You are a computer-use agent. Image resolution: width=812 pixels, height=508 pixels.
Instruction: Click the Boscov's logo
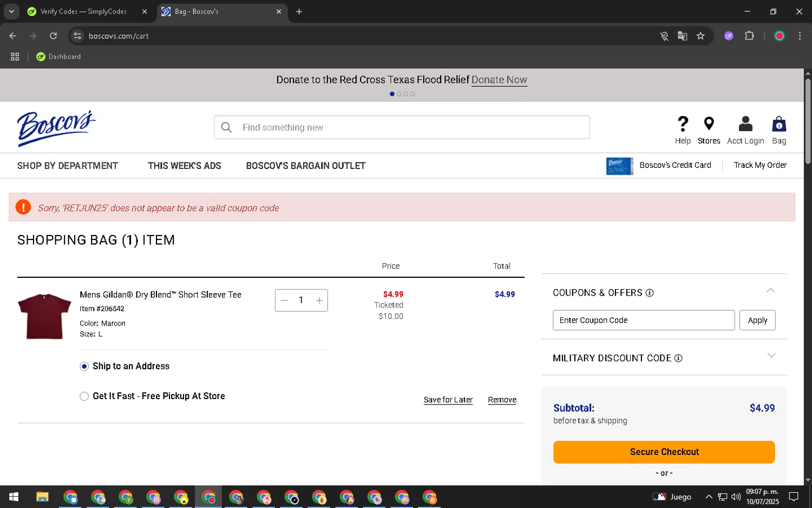click(56, 128)
